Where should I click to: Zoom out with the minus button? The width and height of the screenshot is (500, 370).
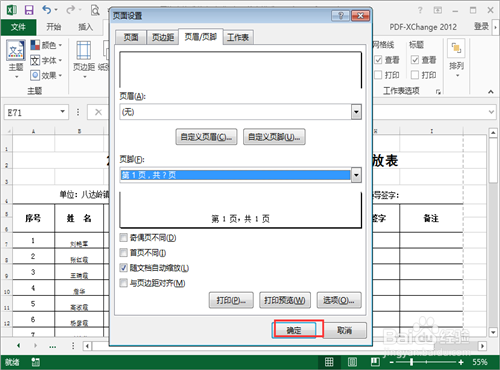pyautogui.click(x=392, y=362)
